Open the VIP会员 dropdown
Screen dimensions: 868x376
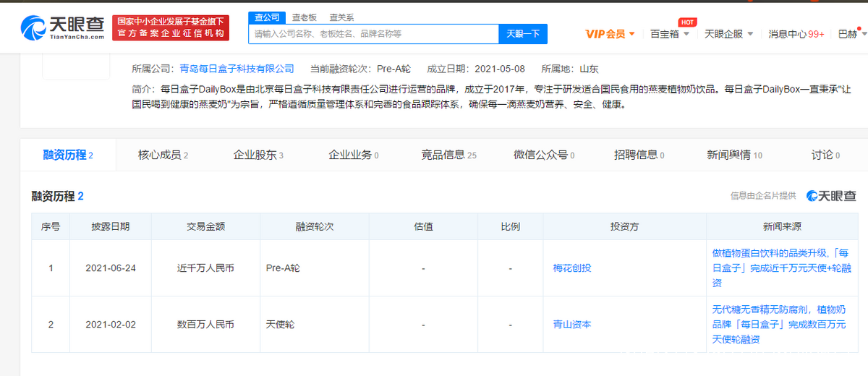610,34
